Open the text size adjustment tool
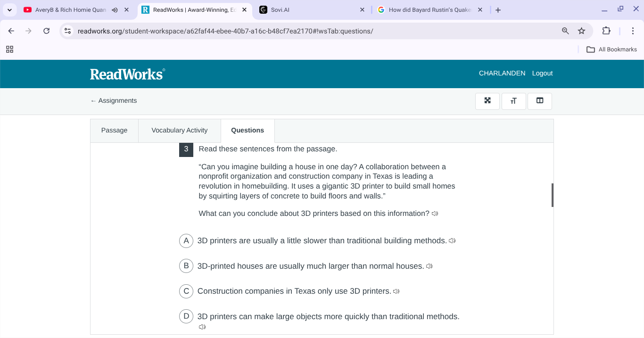The width and height of the screenshot is (644, 338). 513,101
